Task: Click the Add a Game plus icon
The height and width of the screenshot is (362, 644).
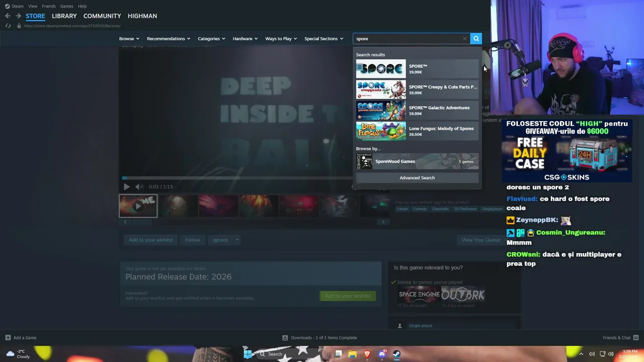Action: [x=8, y=338]
